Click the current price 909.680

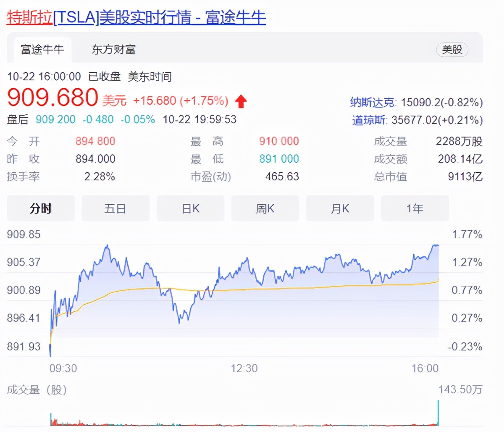pyautogui.click(x=52, y=97)
